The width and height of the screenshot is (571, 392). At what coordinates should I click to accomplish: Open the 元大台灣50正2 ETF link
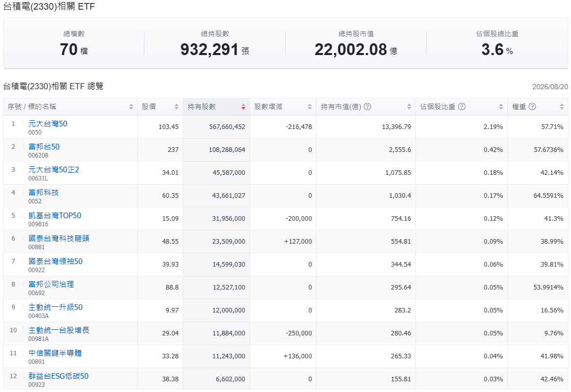[x=54, y=169]
